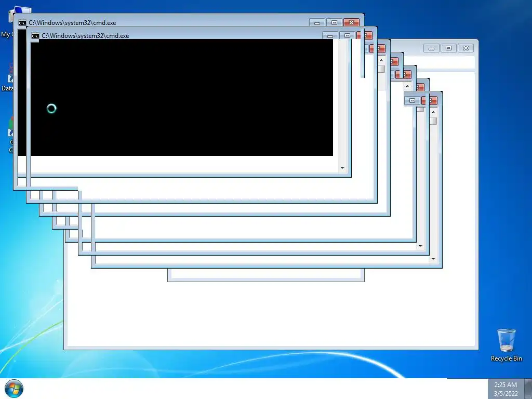Maximize the rear cmd.exe window
532x399 pixels.
click(334, 23)
